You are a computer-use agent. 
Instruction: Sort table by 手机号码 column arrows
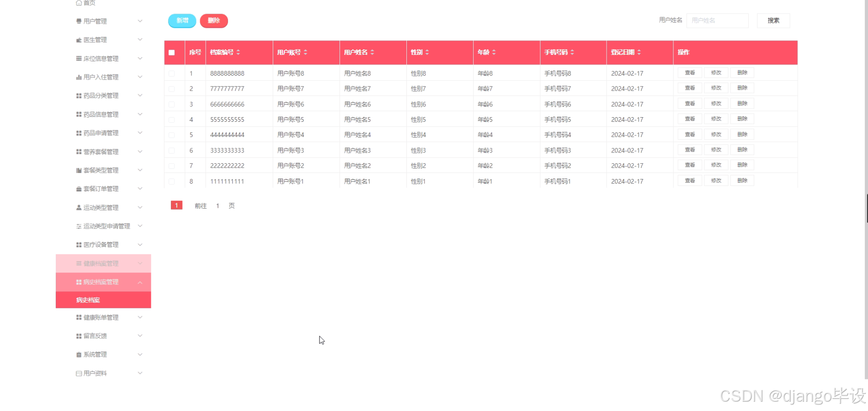point(572,52)
